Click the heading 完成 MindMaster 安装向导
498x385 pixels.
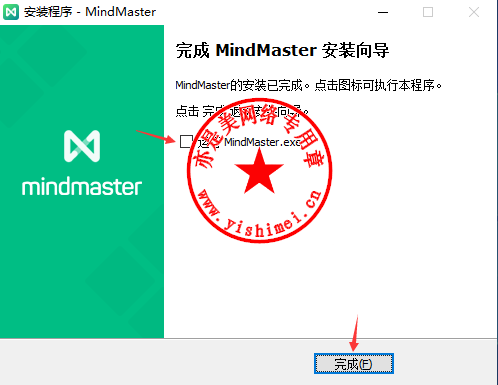tap(282, 51)
